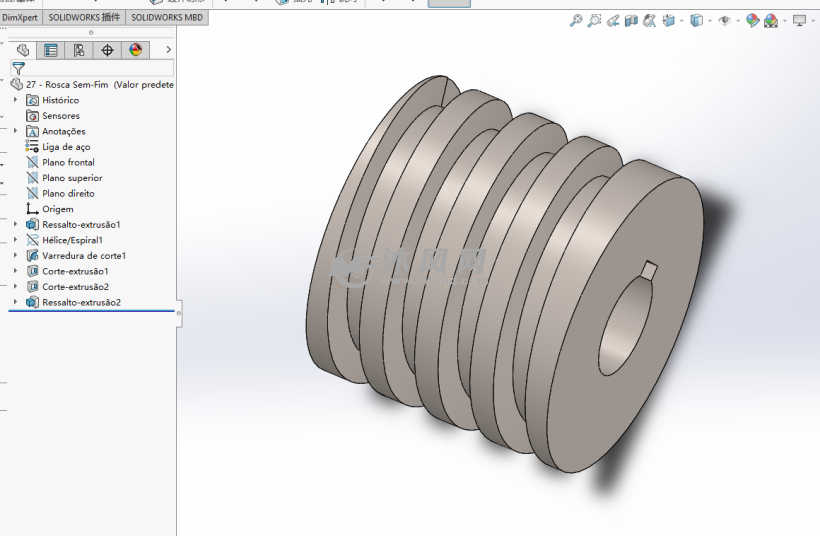820x536 pixels.
Task: Activate the Section View tool
Action: (632, 20)
